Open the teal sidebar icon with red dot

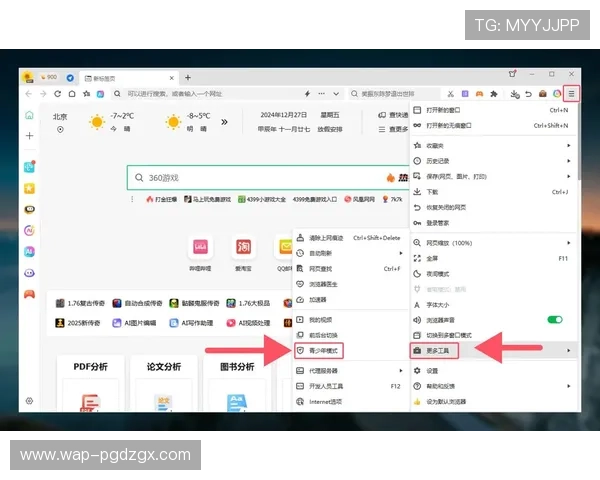click(29, 167)
